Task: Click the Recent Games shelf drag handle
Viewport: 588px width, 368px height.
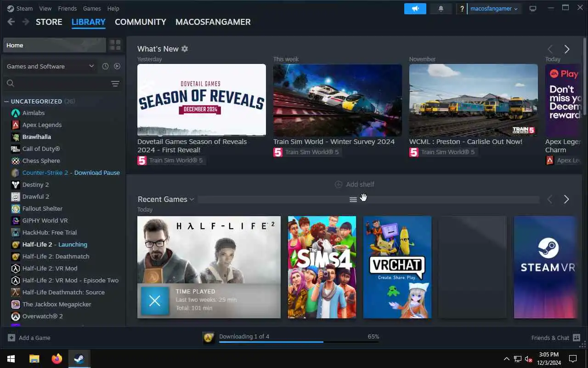Action: [x=353, y=199]
